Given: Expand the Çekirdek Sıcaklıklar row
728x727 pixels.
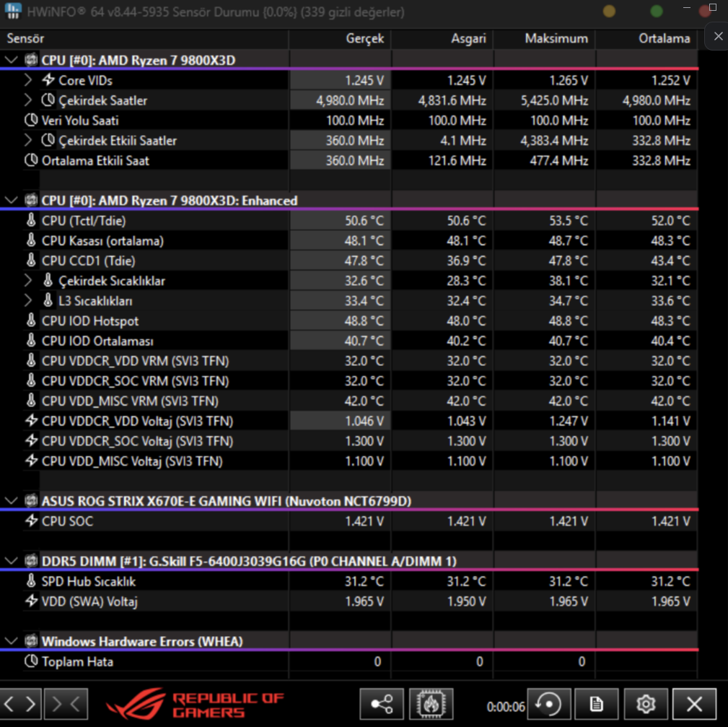Looking at the screenshot, I should click(28, 280).
